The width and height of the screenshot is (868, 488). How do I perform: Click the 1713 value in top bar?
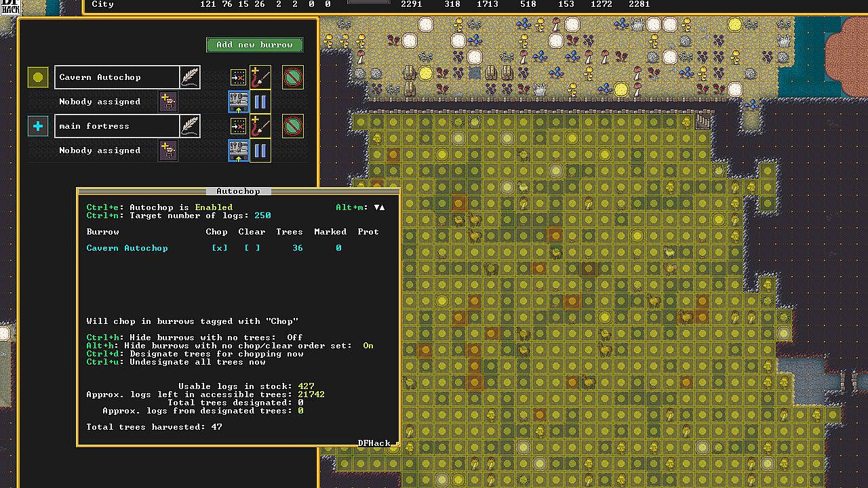coord(488,4)
